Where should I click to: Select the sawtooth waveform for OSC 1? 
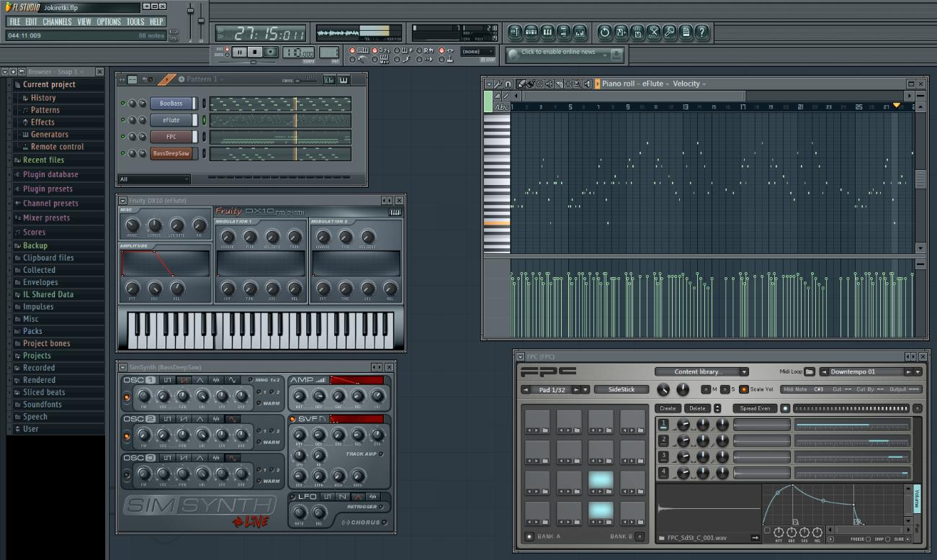(x=184, y=379)
